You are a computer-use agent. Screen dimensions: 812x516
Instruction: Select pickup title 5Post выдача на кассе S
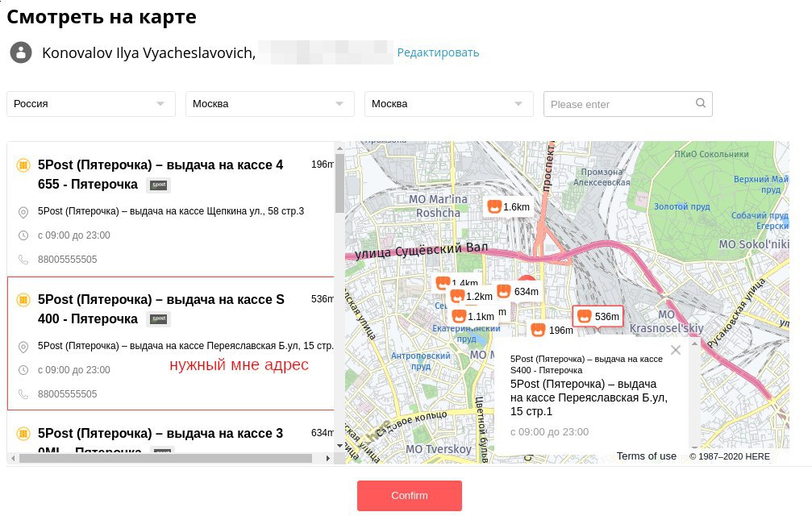point(161,300)
